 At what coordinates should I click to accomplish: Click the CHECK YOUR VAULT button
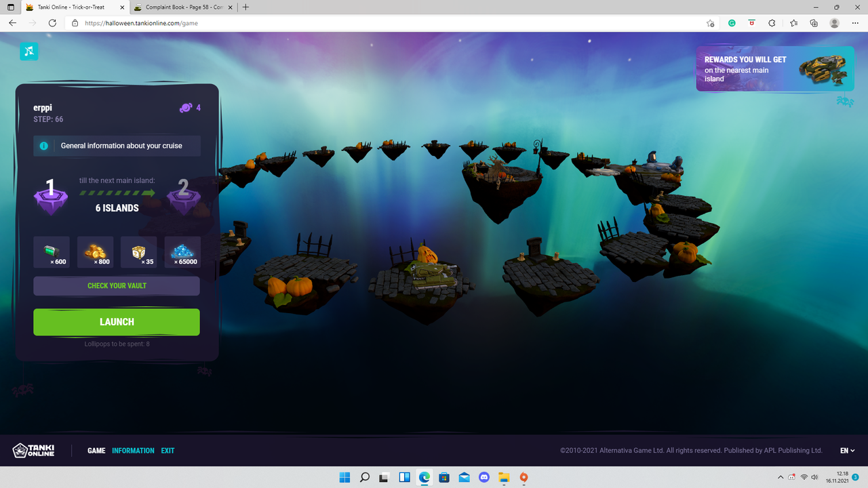click(x=117, y=286)
